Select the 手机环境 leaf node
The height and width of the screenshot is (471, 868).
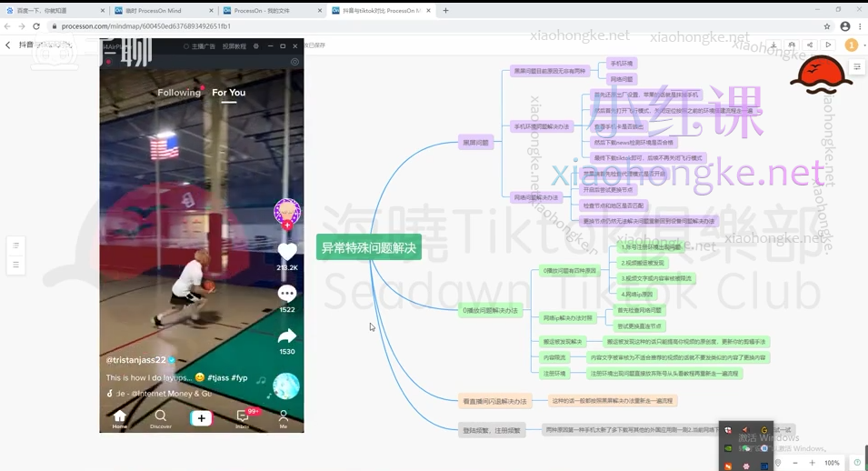[621, 64]
